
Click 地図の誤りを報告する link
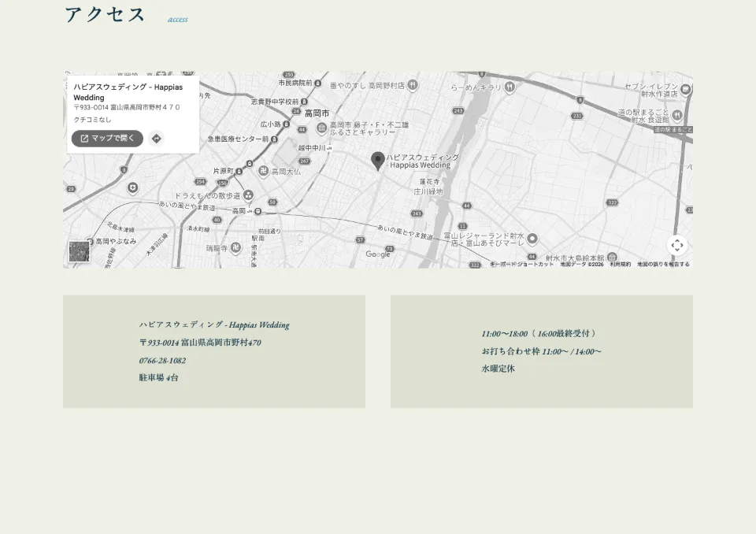[663, 265]
